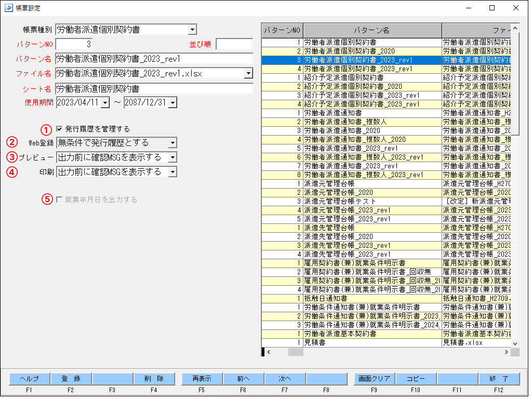Open the ファイル名 dropdown list
532x399 pixels.
(x=248, y=73)
